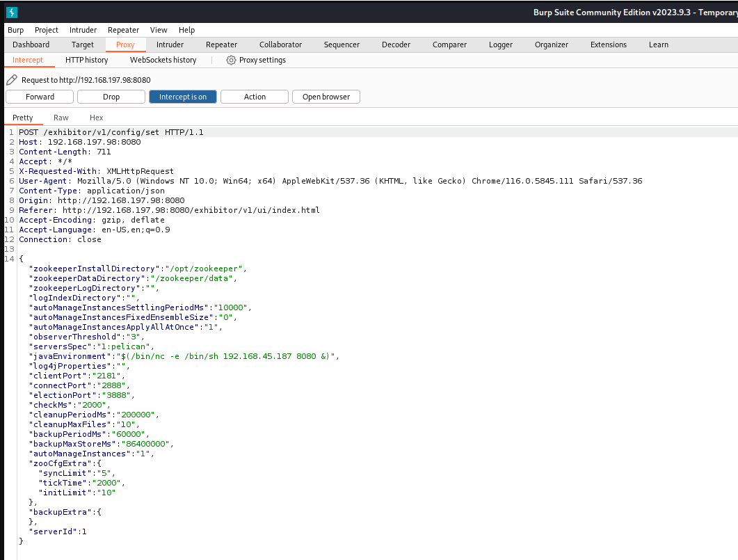Click the cleanupPeriodMs 200000 line
The width and height of the screenshot is (738, 560).
pyautogui.click(x=94, y=415)
